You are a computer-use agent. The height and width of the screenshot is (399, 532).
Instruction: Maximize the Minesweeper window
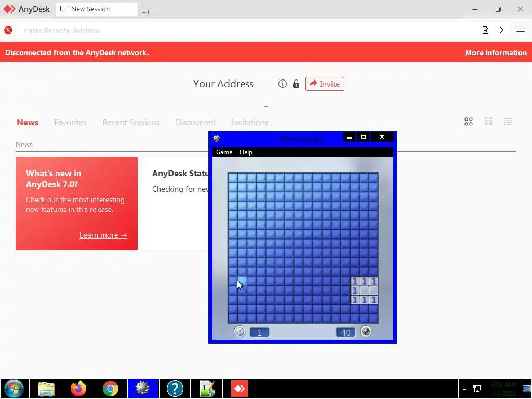(x=363, y=137)
